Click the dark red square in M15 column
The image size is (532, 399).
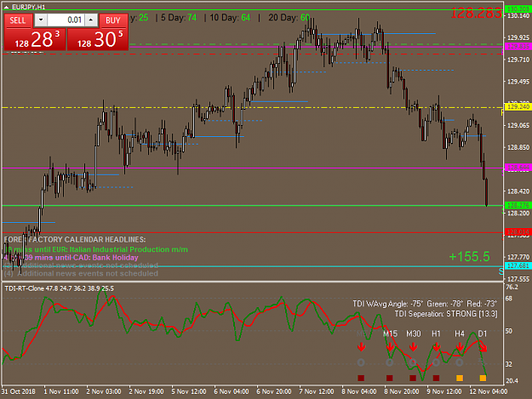point(390,378)
